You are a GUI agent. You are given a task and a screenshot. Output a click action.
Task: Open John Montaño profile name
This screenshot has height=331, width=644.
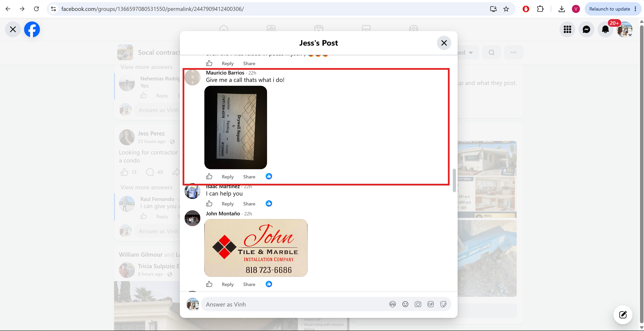(223, 214)
